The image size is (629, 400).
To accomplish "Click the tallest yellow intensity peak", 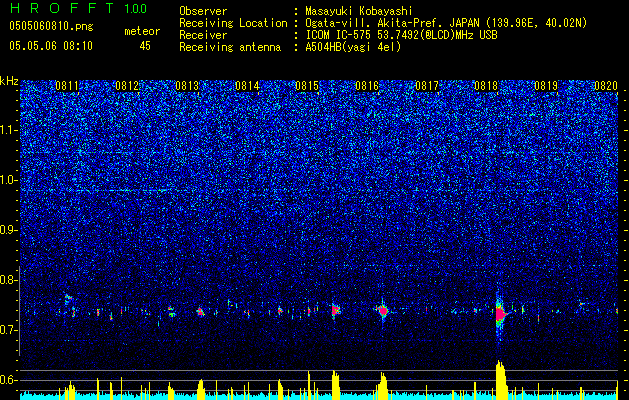I will click(x=501, y=380).
